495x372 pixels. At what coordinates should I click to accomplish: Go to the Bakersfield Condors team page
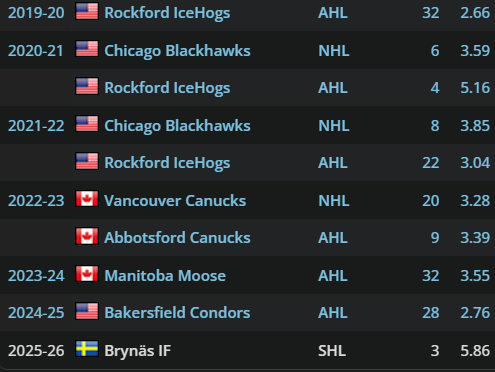[177, 313]
